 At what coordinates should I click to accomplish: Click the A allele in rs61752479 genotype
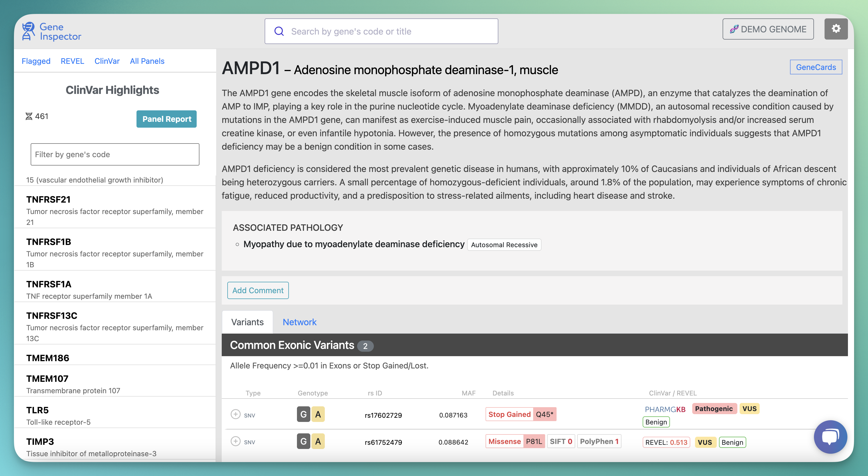pos(318,441)
